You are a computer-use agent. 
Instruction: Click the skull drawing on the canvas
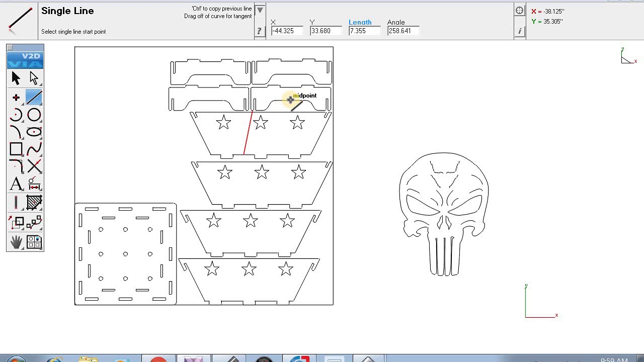click(444, 214)
